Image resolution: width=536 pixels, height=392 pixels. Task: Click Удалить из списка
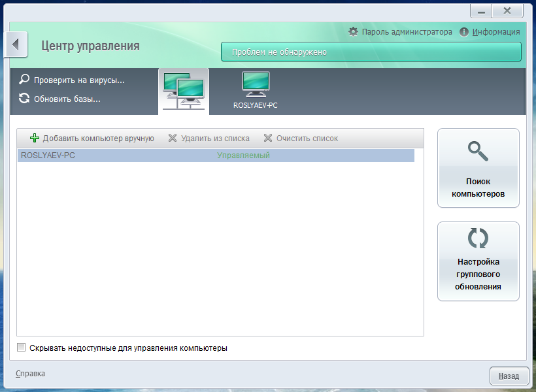point(215,138)
